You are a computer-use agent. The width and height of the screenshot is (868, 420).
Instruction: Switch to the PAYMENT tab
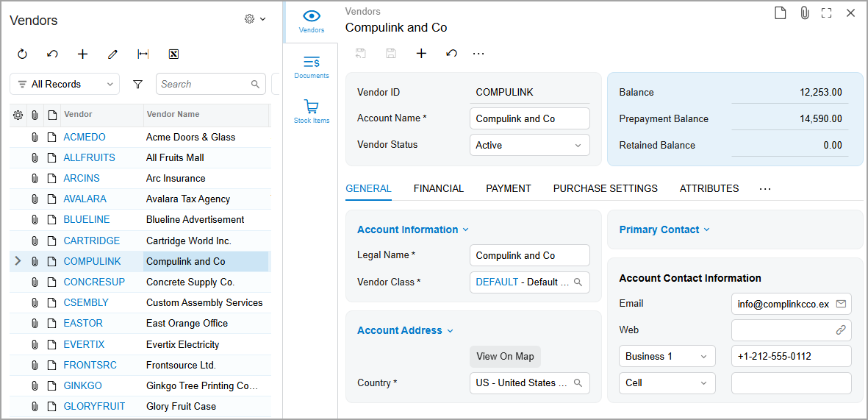point(509,189)
